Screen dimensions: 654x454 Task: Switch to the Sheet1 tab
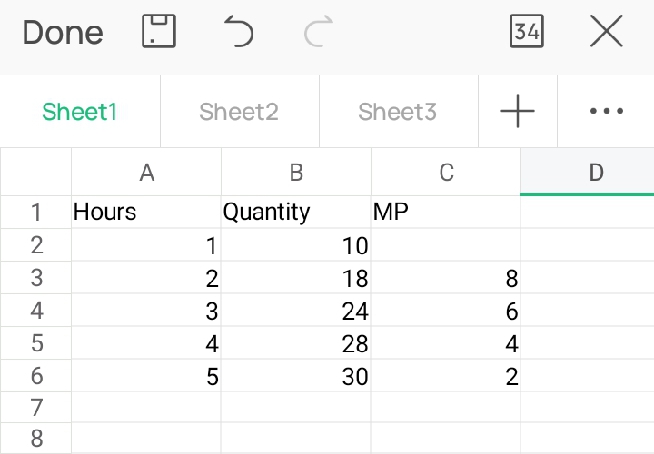click(80, 111)
